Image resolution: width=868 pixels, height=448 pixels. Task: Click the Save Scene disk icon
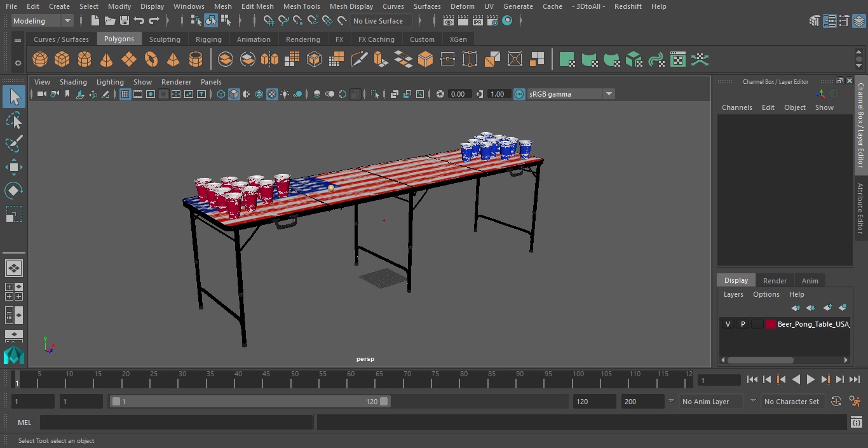(125, 21)
